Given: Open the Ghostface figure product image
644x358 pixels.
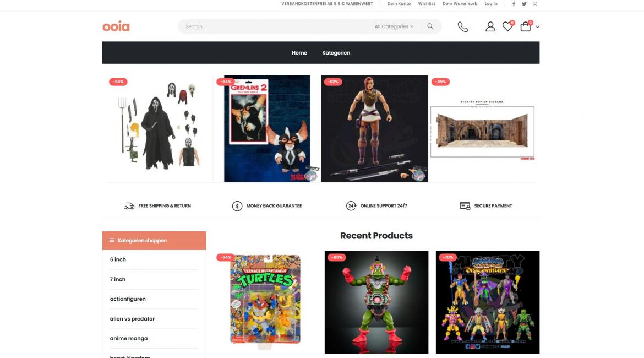Looking at the screenshot, I should (x=160, y=128).
